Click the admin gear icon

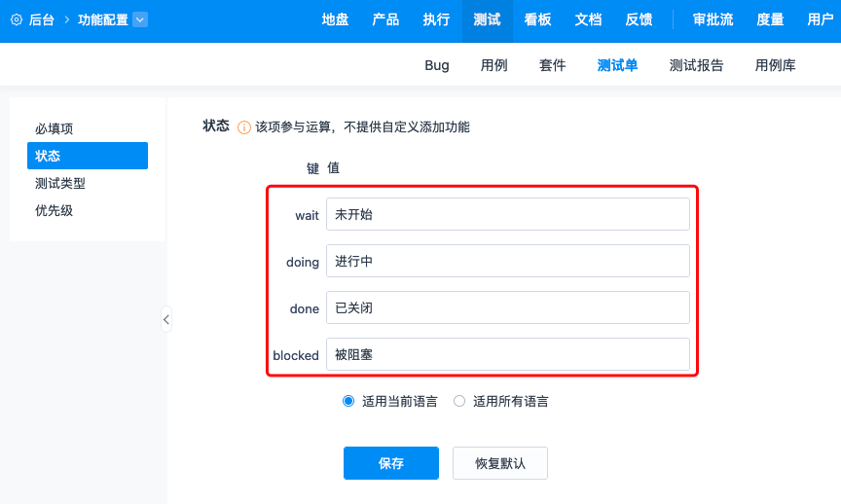[x=17, y=19]
